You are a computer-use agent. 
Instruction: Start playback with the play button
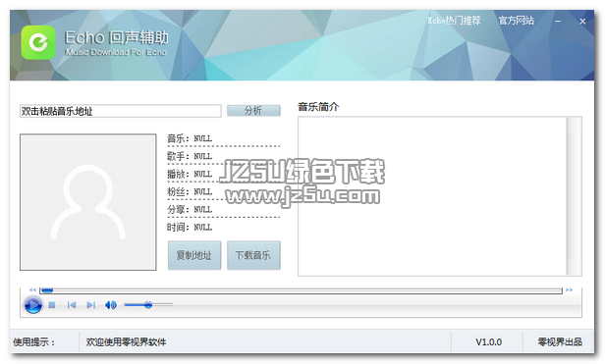pyautogui.click(x=32, y=305)
